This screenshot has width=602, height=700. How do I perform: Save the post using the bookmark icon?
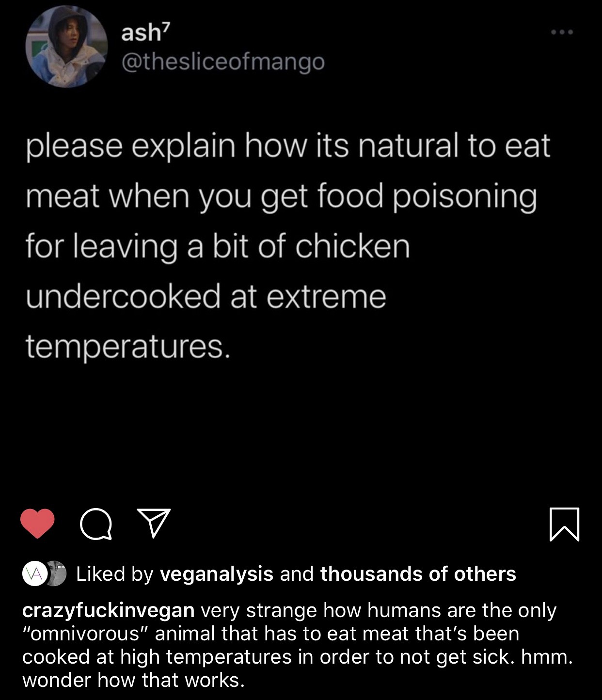(x=565, y=524)
